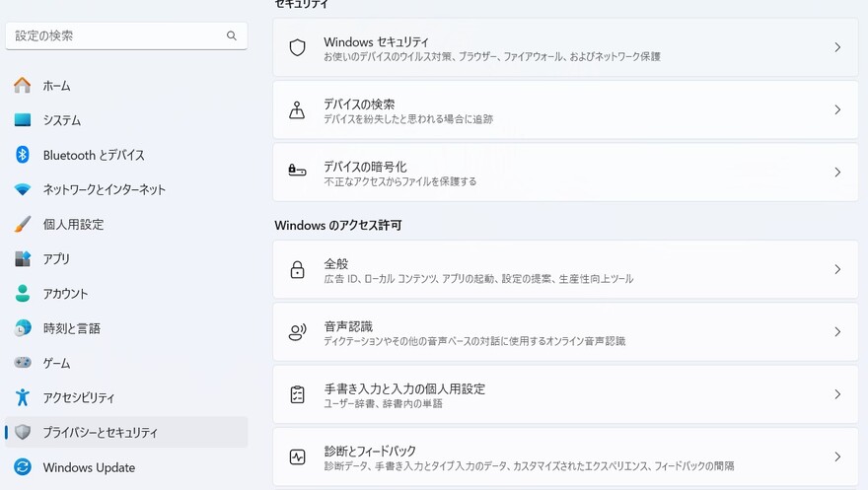This screenshot has height=490, width=868.
Task: Click the ネットワーク Wi-Fi icon
Action: [x=22, y=189]
